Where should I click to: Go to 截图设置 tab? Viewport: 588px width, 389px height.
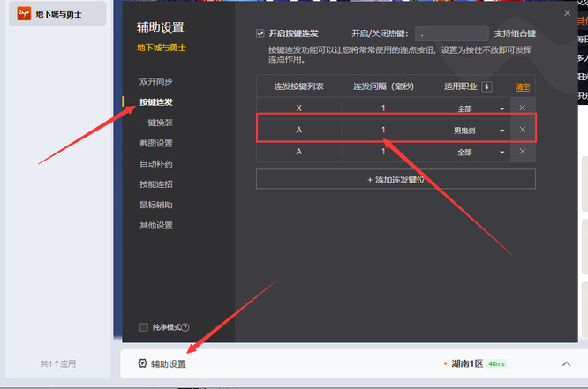point(156,143)
